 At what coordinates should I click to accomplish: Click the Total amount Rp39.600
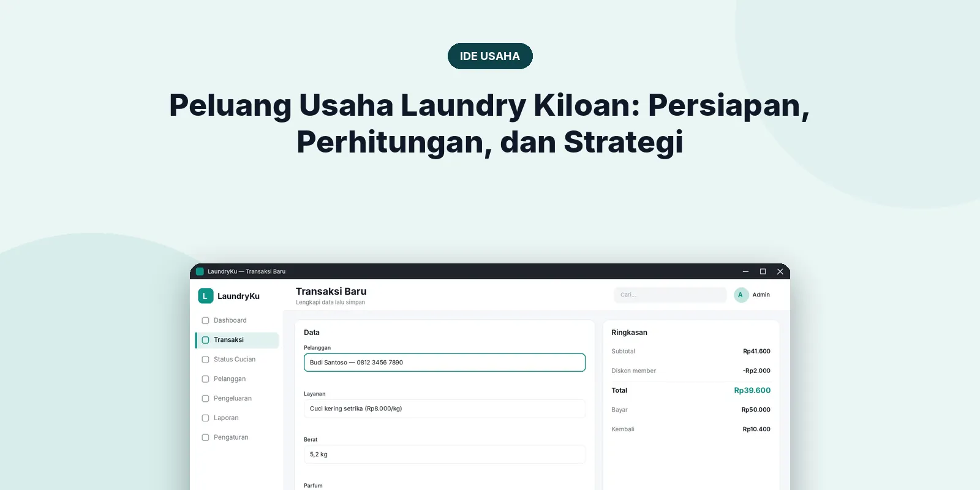[x=752, y=390]
